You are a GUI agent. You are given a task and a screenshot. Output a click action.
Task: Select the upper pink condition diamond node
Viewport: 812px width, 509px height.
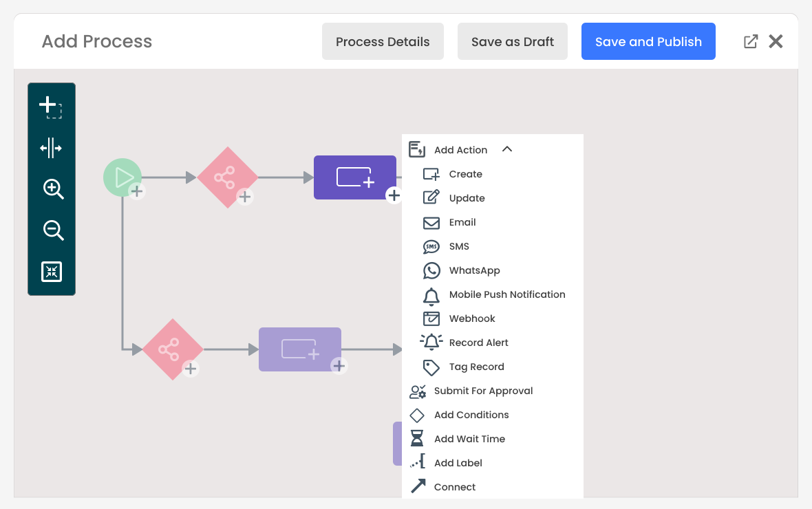227,177
